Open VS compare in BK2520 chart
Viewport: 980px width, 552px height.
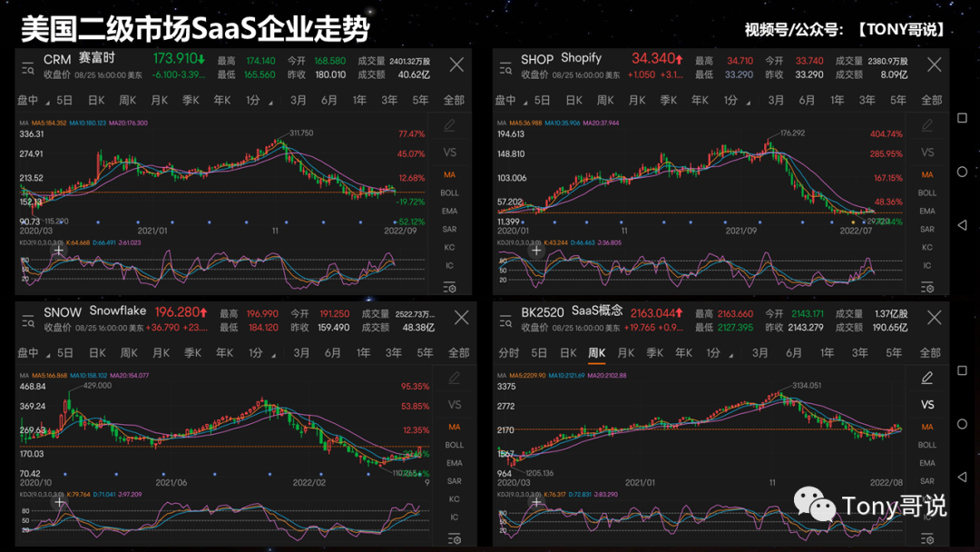click(926, 404)
